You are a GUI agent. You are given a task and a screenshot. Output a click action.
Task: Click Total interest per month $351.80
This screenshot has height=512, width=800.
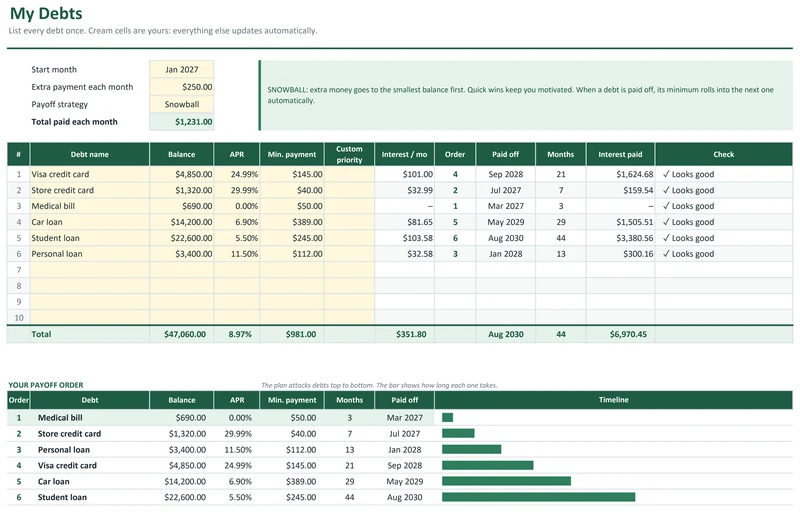coord(404,334)
